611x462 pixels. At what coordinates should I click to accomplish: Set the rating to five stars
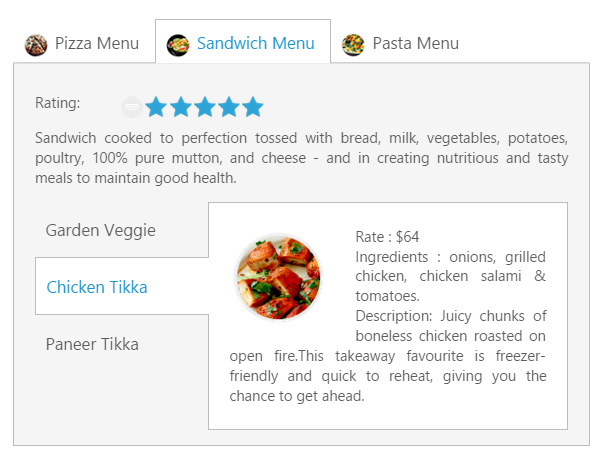(253, 107)
